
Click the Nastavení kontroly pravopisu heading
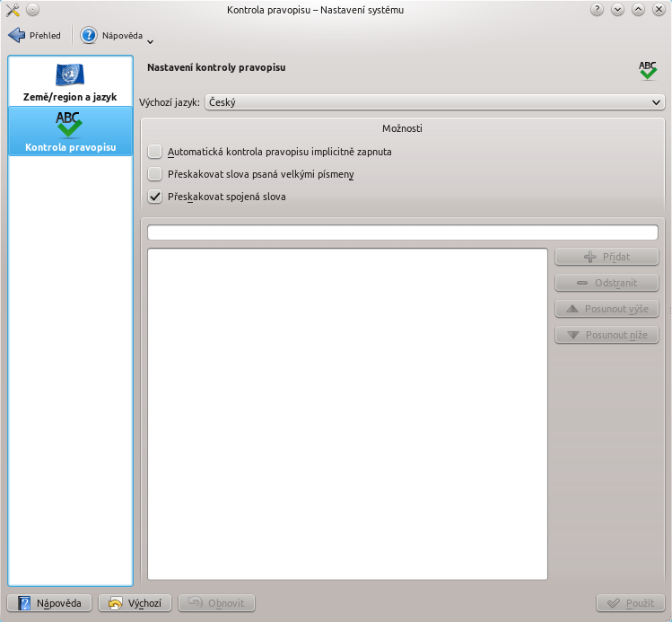(x=216, y=67)
